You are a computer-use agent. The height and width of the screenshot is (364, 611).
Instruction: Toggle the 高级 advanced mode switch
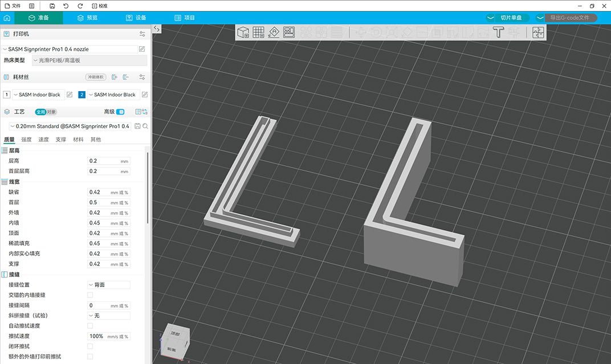tap(120, 112)
